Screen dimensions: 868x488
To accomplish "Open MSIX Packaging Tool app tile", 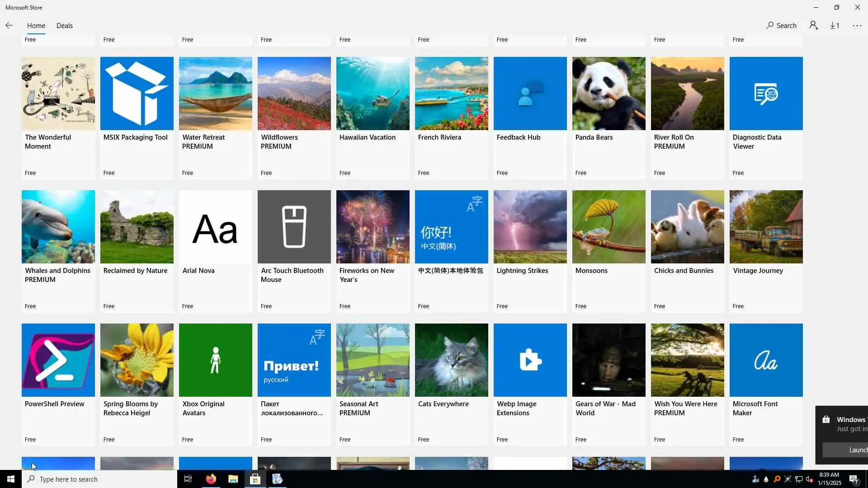I will click(x=137, y=94).
